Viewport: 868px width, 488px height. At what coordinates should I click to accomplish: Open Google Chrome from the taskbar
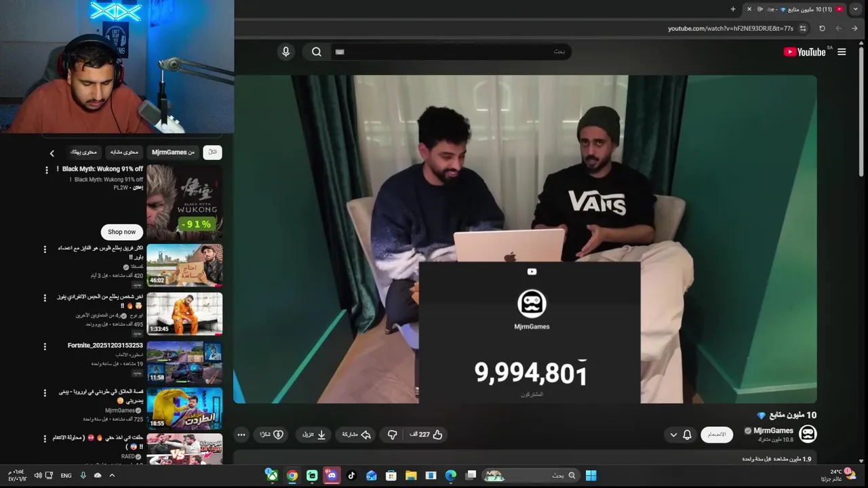[x=292, y=476]
